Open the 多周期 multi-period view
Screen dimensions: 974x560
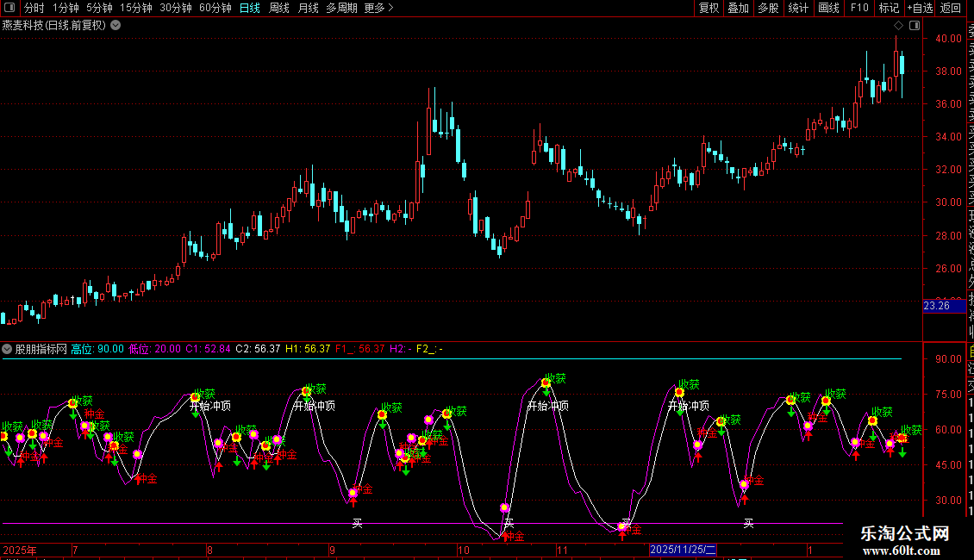[342, 8]
